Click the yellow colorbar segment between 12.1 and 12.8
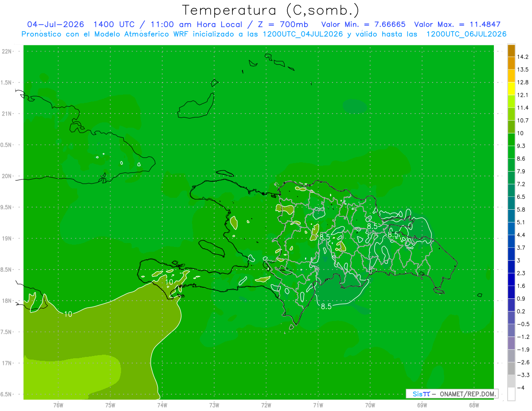 click(511, 88)
